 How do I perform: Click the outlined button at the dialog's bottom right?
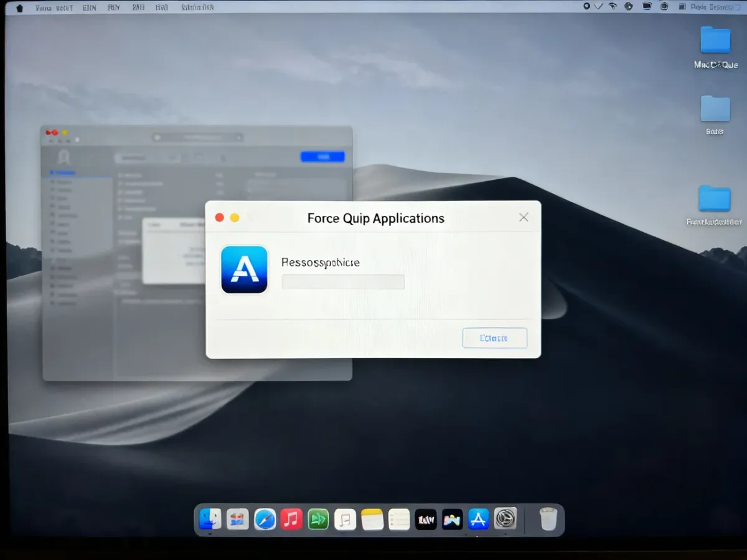tap(495, 338)
